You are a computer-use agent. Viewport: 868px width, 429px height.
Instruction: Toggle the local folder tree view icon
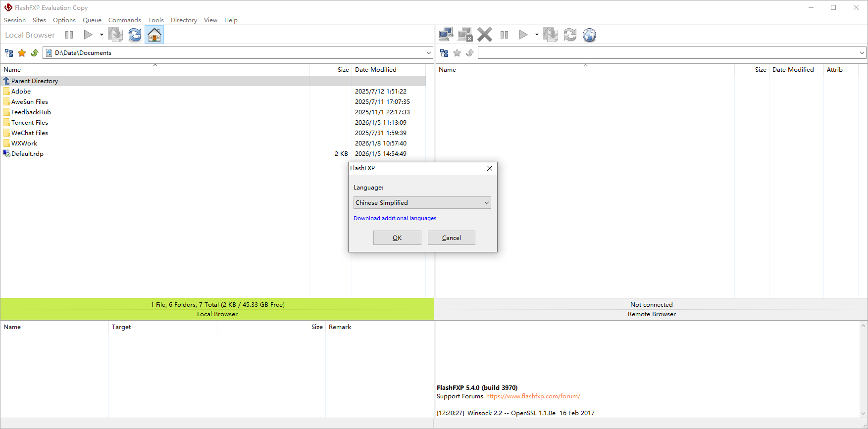pyautogui.click(x=9, y=53)
